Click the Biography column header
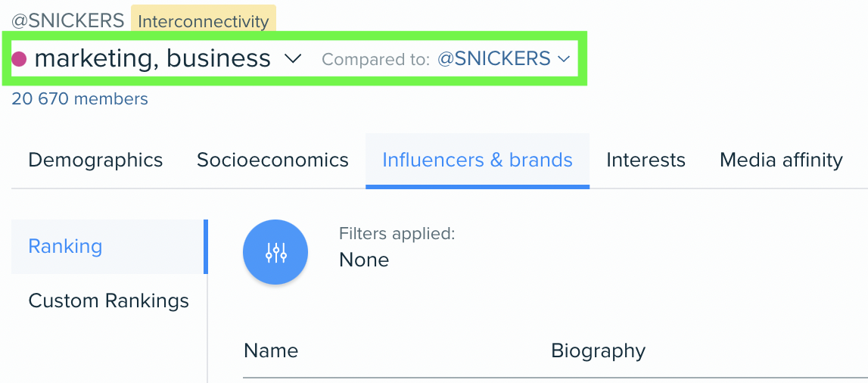 pyautogui.click(x=598, y=351)
